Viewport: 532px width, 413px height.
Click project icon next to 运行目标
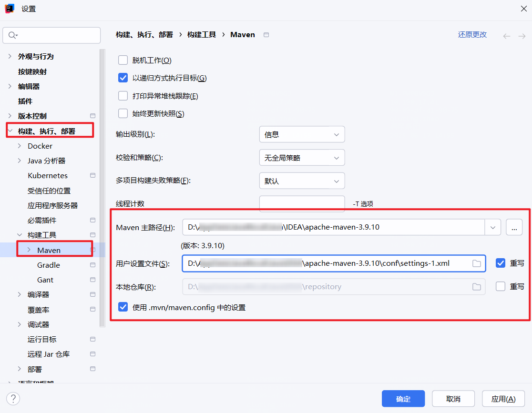(x=92, y=339)
